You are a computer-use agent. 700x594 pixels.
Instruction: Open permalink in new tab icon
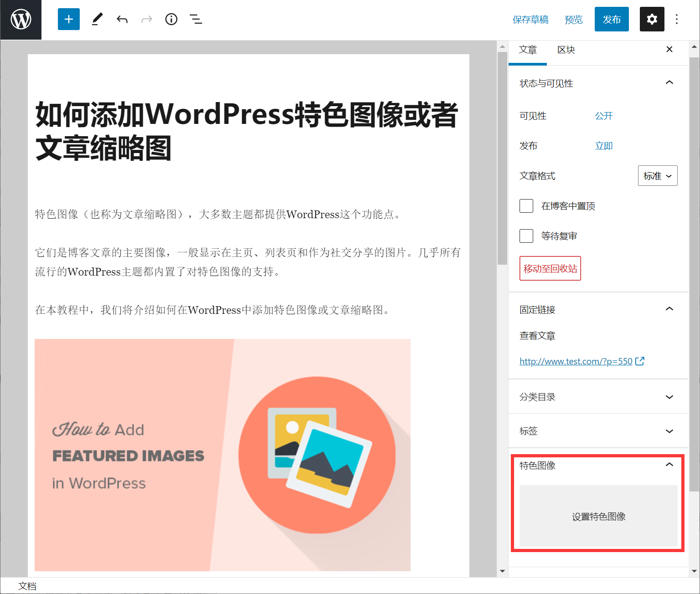[640, 361]
